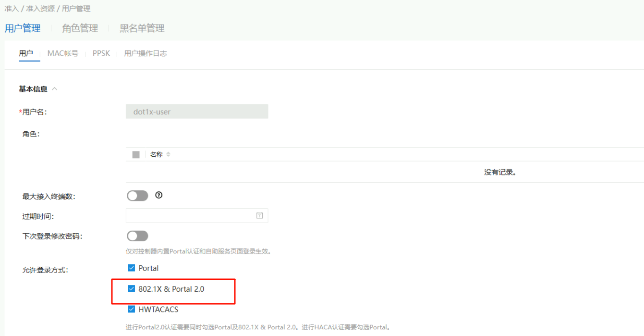Select all roles with the header checkbox
Screen dimensions: 644x336
[x=136, y=155]
